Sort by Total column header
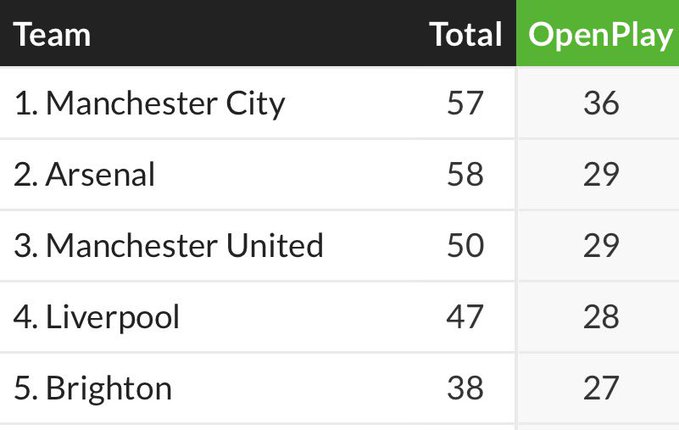 pyautogui.click(x=466, y=35)
